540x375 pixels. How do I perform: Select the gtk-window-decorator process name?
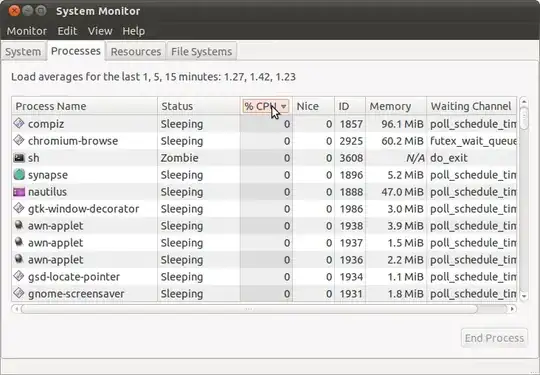tap(84, 209)
